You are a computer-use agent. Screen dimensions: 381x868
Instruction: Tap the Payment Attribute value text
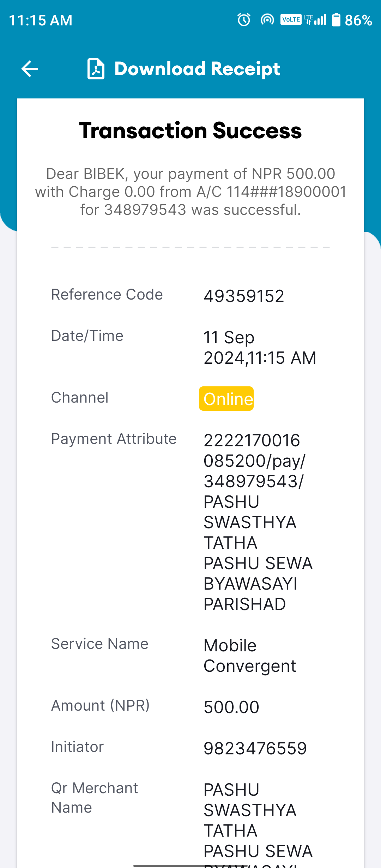click(258, 522)
